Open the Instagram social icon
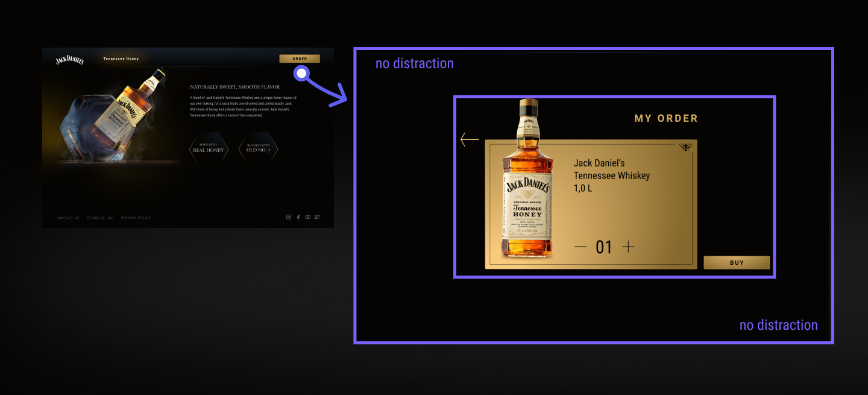 pos(289,217)
